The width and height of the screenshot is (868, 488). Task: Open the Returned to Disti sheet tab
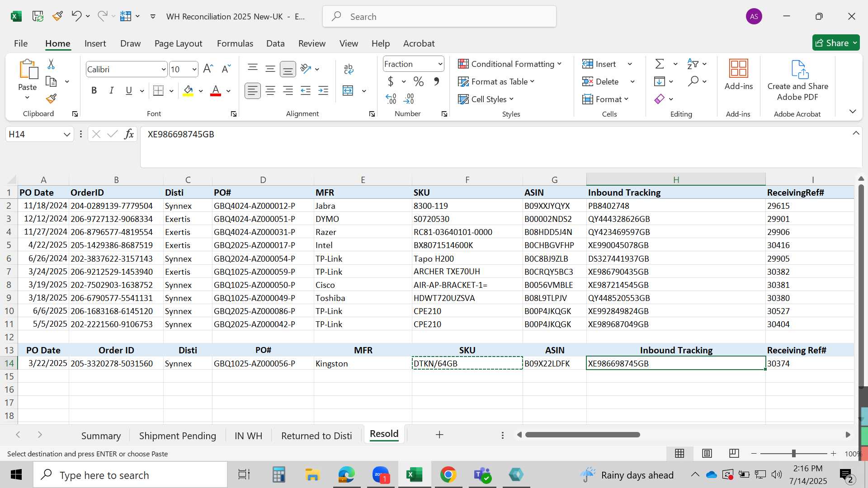(316, 436)
